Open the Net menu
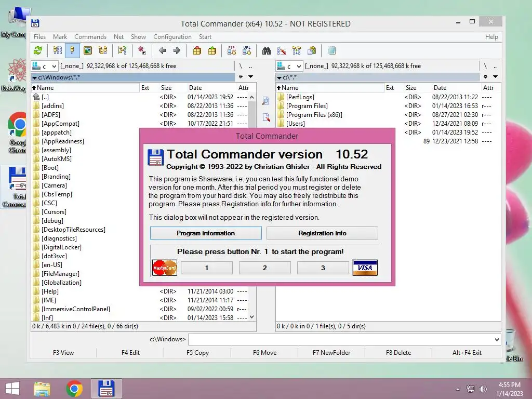The image size is (532, 399). click(x=119, y=37)
